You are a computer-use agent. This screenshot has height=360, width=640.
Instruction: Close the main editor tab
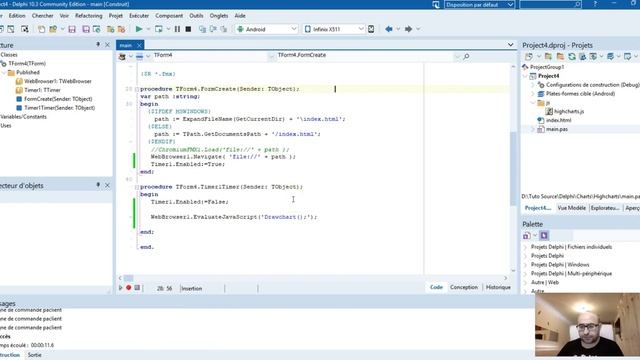[x=139, y=45]
